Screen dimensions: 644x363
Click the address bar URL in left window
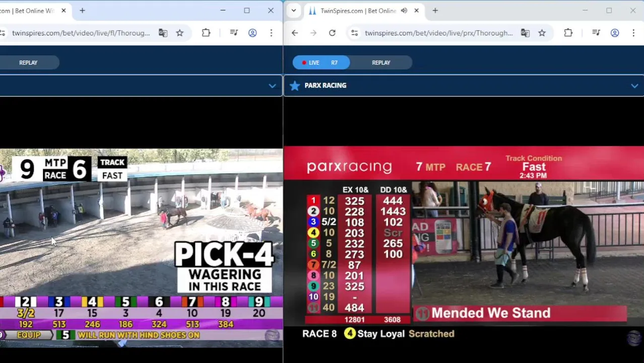coord(81,33)
